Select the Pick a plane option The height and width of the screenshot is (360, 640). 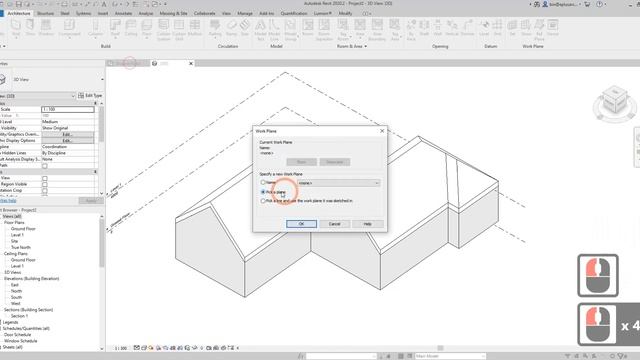[263, 192]
